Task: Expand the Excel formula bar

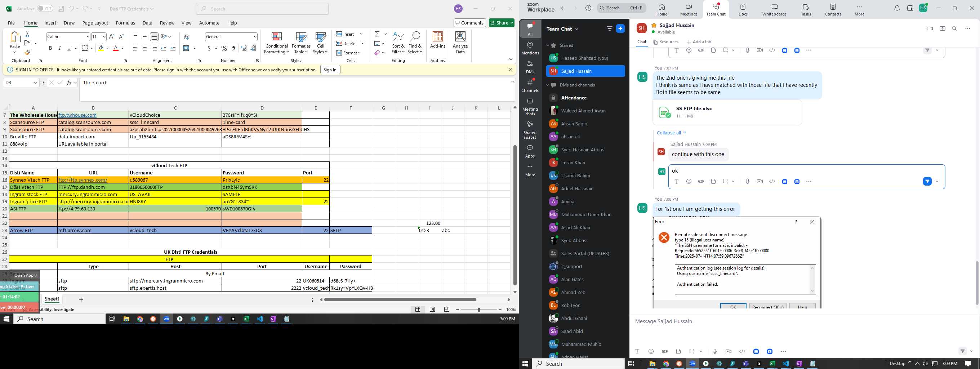Action: pyautogui.click(x=512, y=82)
